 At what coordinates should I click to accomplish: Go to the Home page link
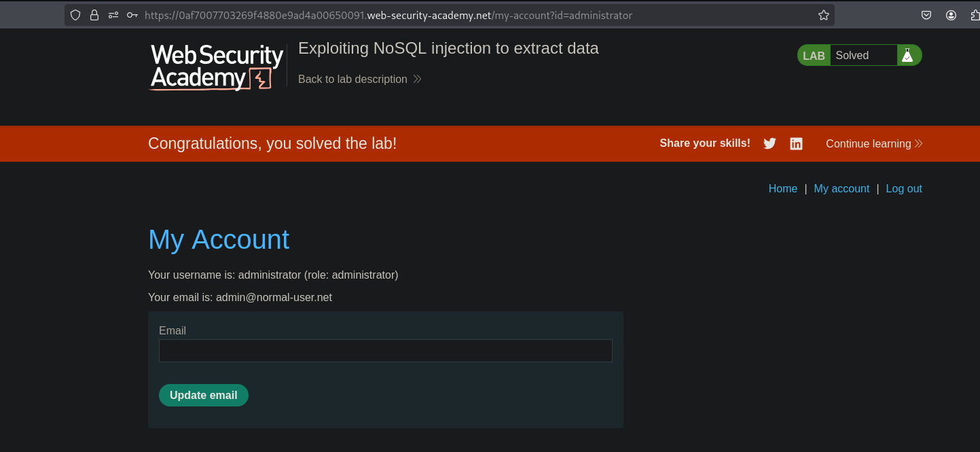click(x=782, y=189)
